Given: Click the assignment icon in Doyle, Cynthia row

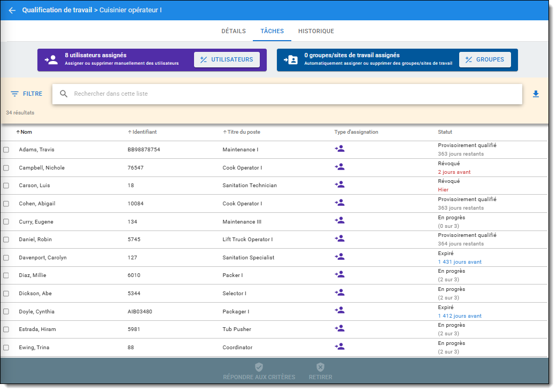Looking at the screenshot, I should point(339,310).
